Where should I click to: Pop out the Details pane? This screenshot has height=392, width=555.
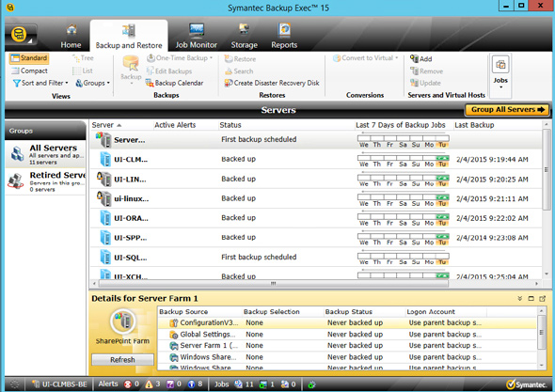click(542, 298)
